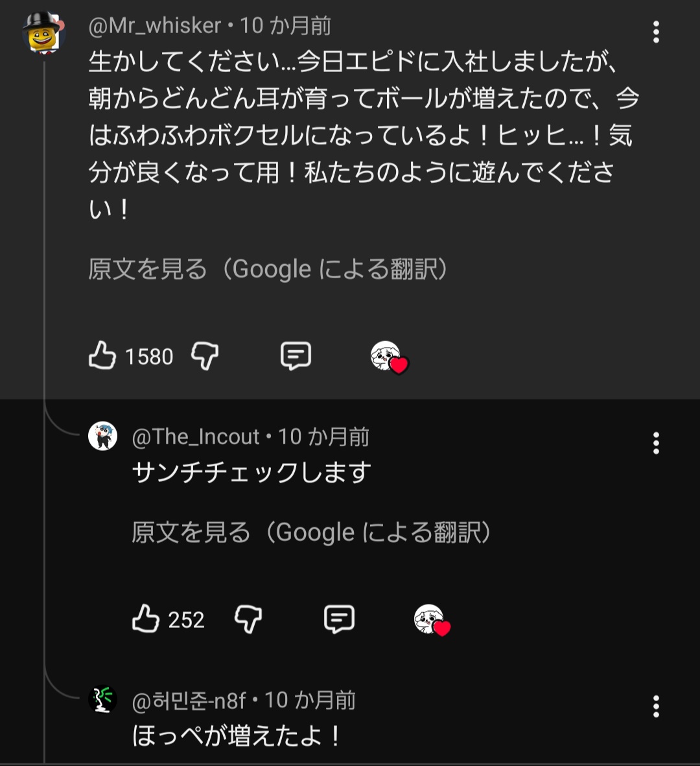The width and height of the screenshot is (700, 766).
Task: Open options menu for @The_Incout reply
Action: tap(656, 443)
